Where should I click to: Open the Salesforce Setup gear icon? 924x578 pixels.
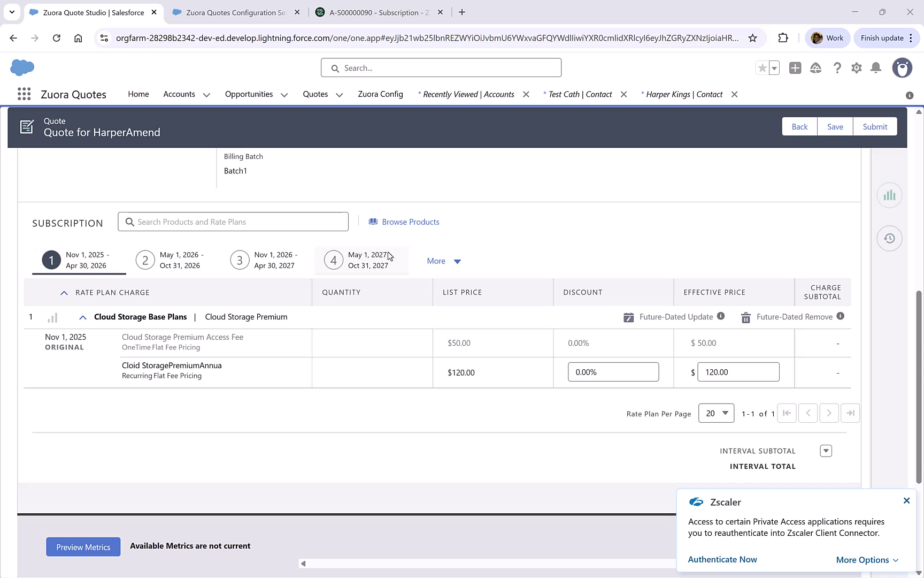856,68
